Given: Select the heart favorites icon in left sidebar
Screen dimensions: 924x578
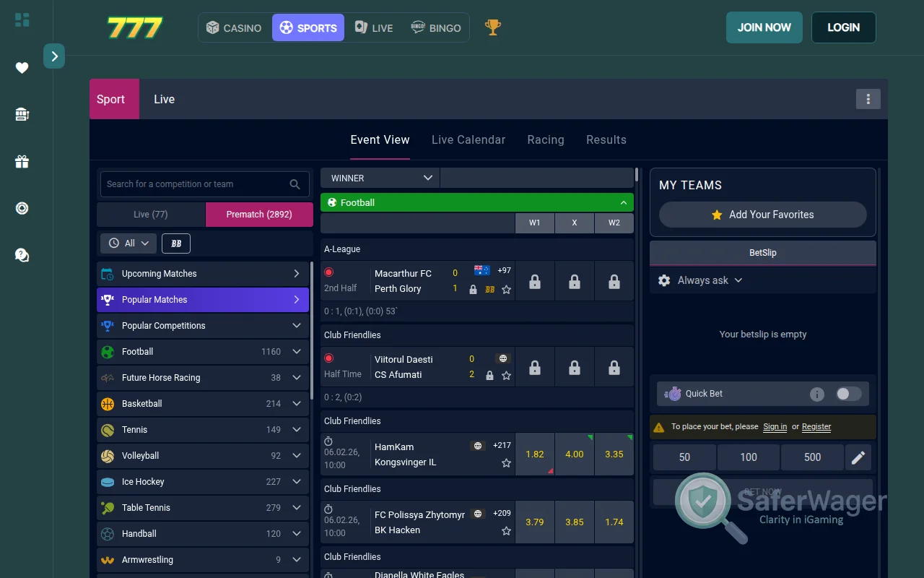Looking at the screenshot, I should tap(22, 67).
